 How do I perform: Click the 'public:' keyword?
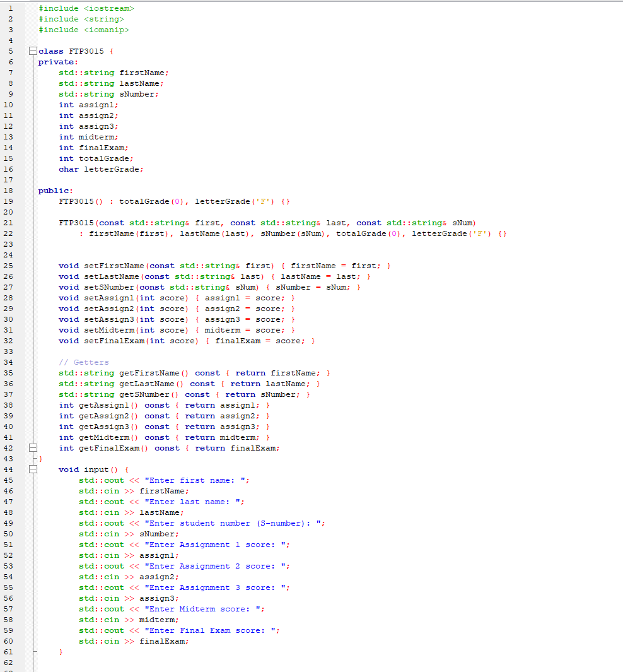(x=55, y=191)
